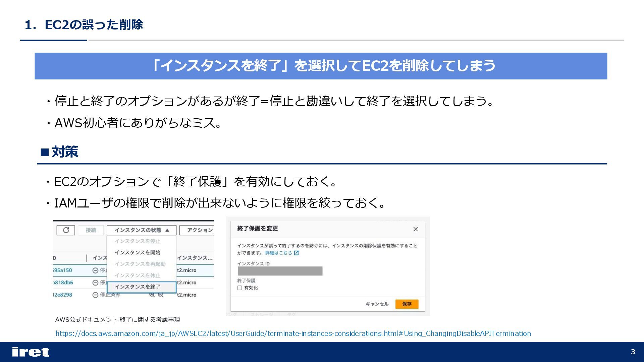Image resolution: width=644 pixels, height=362 pixels.
Task: Click the external link icon beside 詳細はこちら
Action: coord(296,253)
